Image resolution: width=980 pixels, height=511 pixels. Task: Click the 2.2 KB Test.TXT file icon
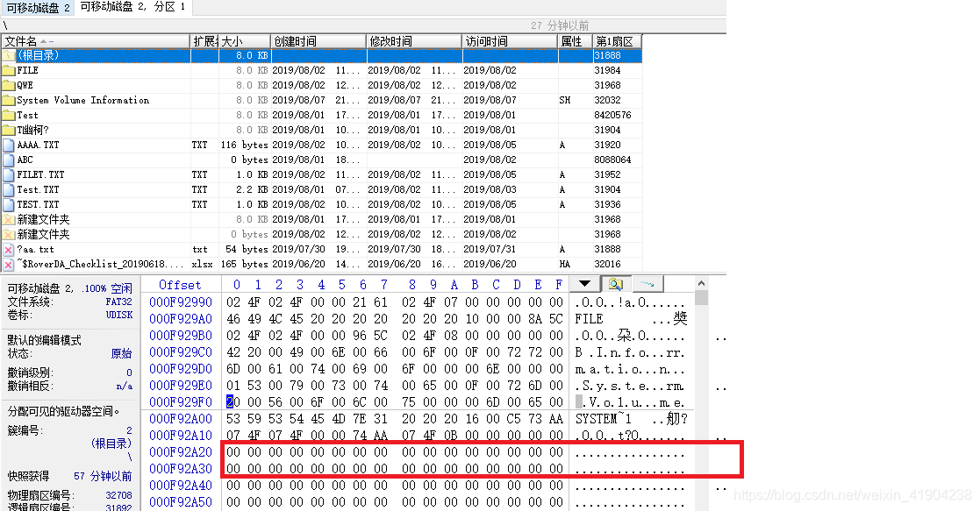(9, 190)
